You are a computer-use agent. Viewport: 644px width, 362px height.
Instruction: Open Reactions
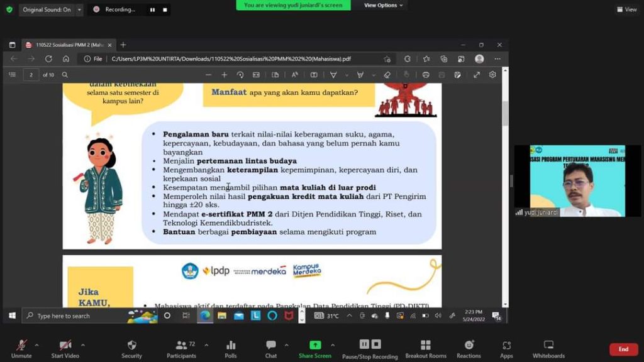(x=469, y=349)
